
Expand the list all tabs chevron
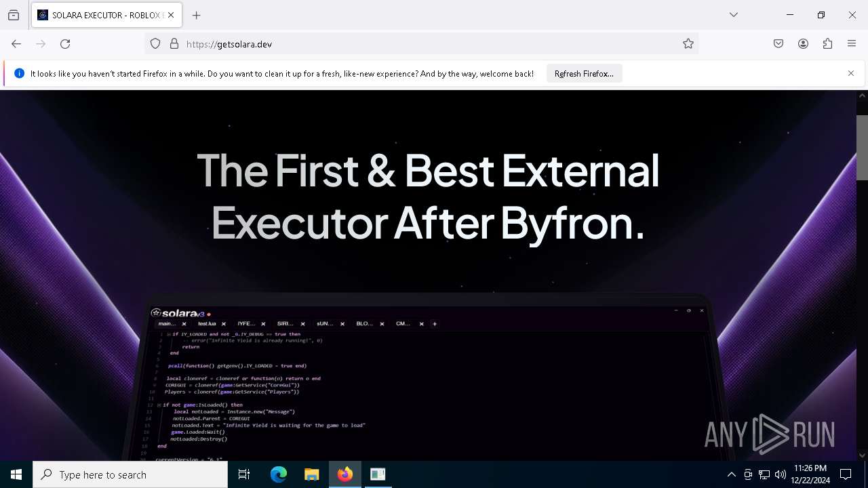coord(734,15)
